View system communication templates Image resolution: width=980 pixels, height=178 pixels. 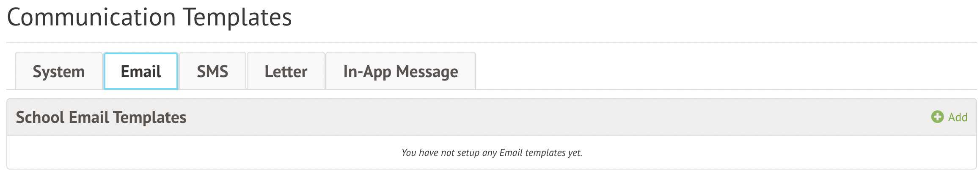[x=59, y=72]
